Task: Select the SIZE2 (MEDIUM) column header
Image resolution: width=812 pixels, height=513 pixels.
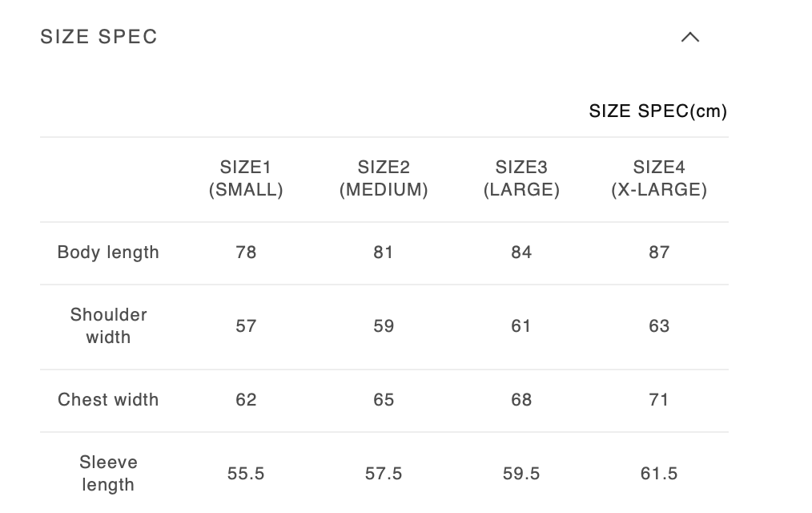Action: 384,179
